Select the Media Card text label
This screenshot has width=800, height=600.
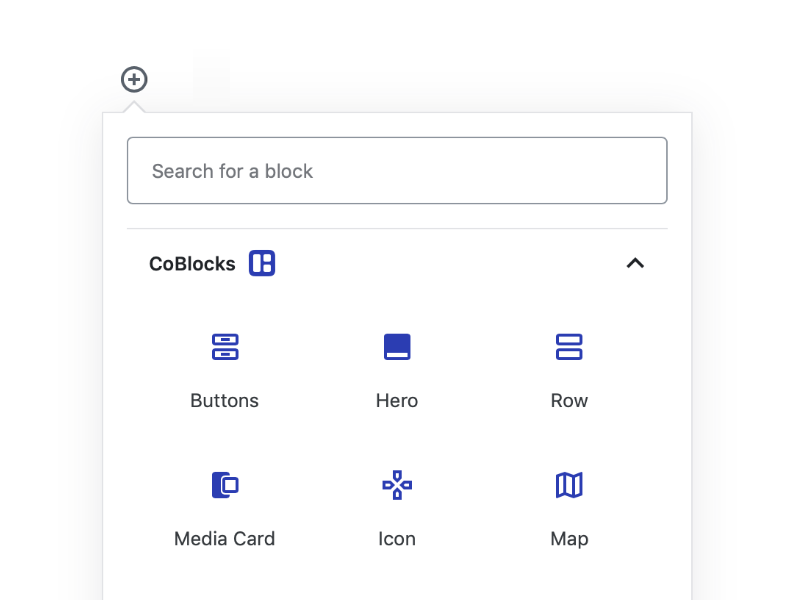coord(224,539)
